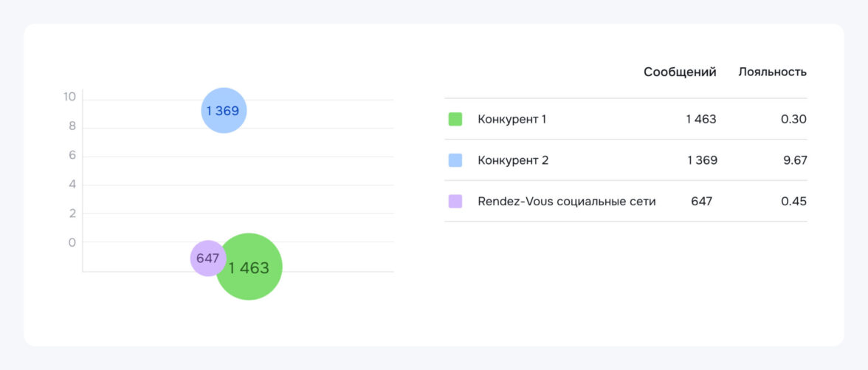The image size is (868, 370).
Task: Open Rendez-Vous социальные сети row
Action: [x=566, y=201]
